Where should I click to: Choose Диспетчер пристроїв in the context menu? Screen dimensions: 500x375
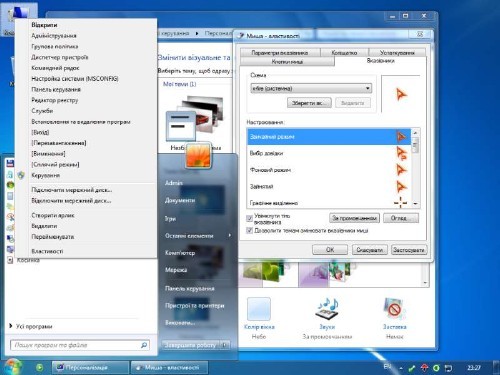click(60, 57)
